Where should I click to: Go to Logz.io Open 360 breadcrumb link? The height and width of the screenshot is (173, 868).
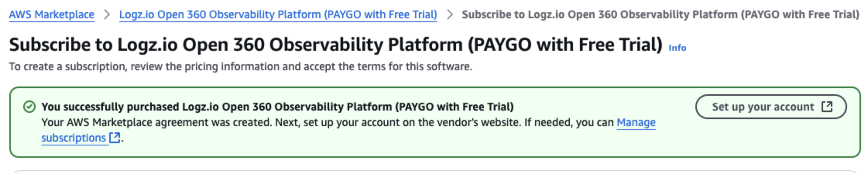tap(278, 15)
